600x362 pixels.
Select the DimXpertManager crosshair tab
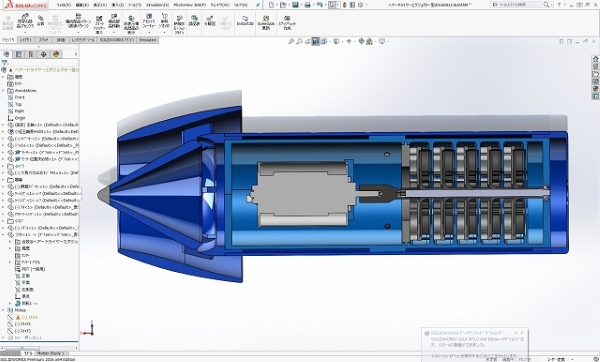click(43, 54)
